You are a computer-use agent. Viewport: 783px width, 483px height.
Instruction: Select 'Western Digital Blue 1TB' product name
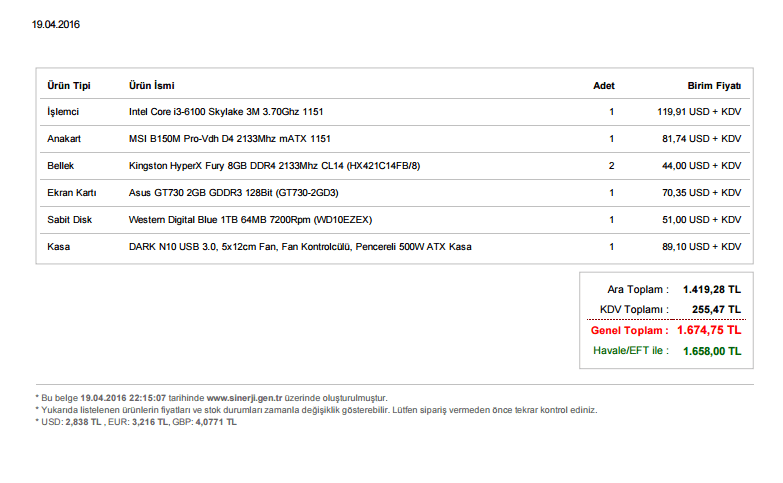coord(250,220)
